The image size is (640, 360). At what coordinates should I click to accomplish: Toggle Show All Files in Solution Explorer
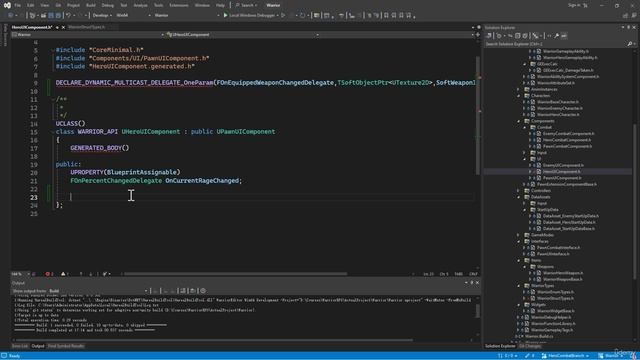click(x=525, y=36)
